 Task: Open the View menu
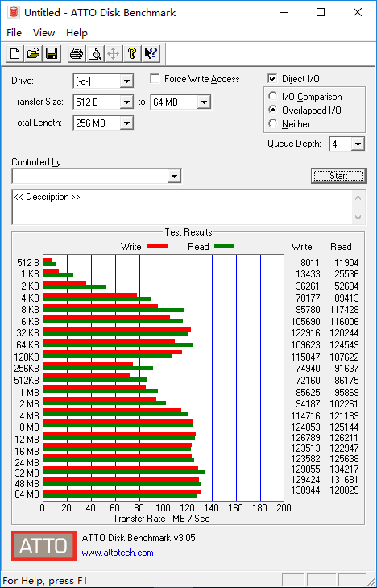pos(43,33)
